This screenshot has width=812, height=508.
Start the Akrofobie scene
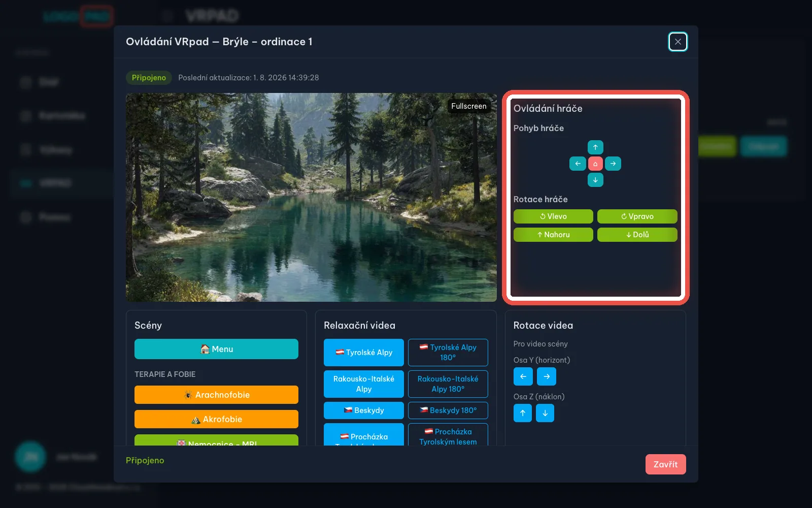pos(216,419)
